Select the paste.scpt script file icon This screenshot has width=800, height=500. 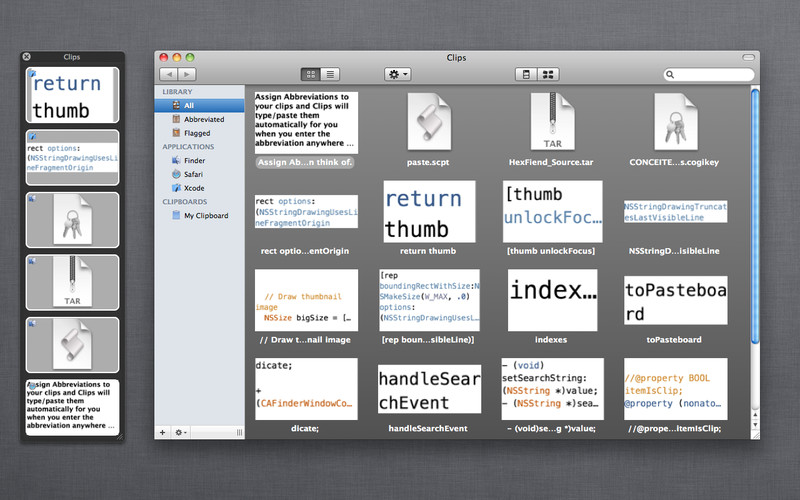click(429, 121)
